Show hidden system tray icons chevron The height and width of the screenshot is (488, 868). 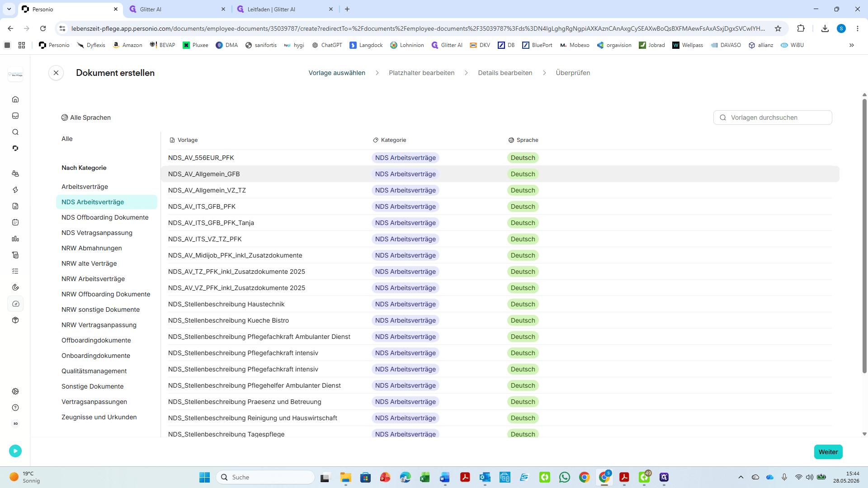coord(741,477)
